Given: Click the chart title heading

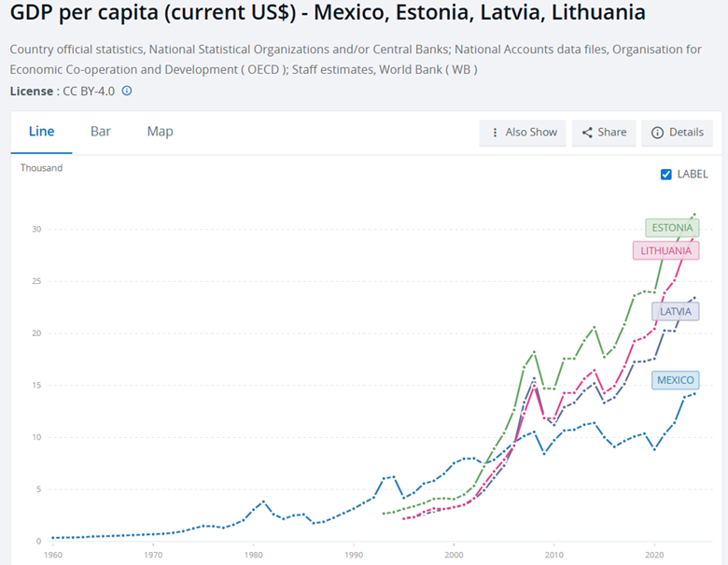Looking at the screenshot, I should click(x=327, y=15).
